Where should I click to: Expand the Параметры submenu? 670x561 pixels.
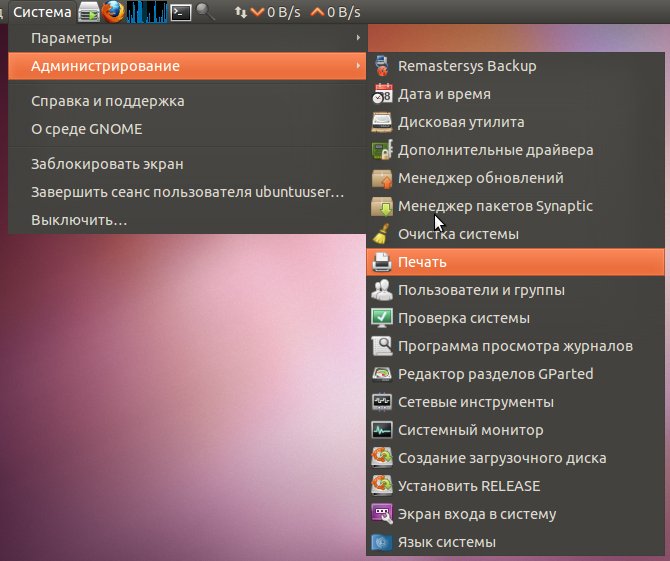point(187,38)
